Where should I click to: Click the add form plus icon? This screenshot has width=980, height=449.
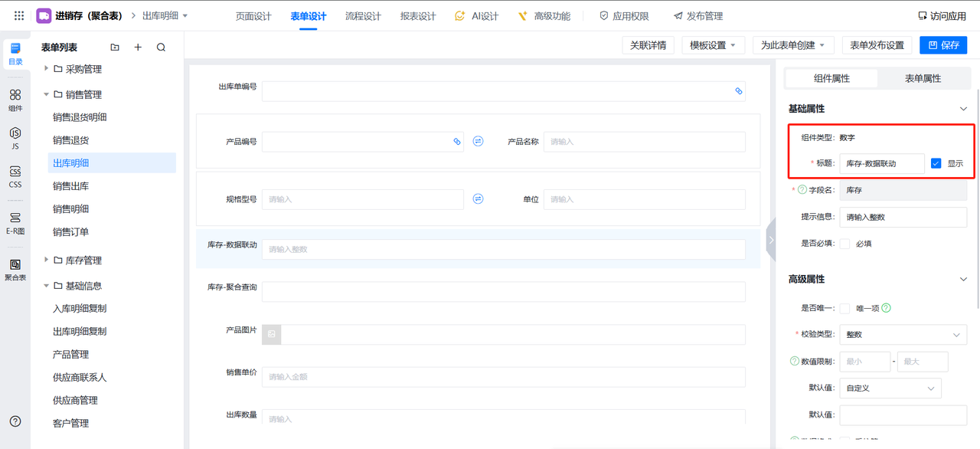tap(138, 48)
